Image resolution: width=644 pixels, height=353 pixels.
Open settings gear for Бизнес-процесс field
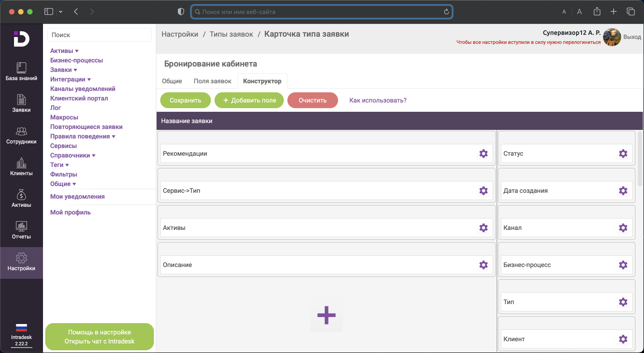point(623,265)
